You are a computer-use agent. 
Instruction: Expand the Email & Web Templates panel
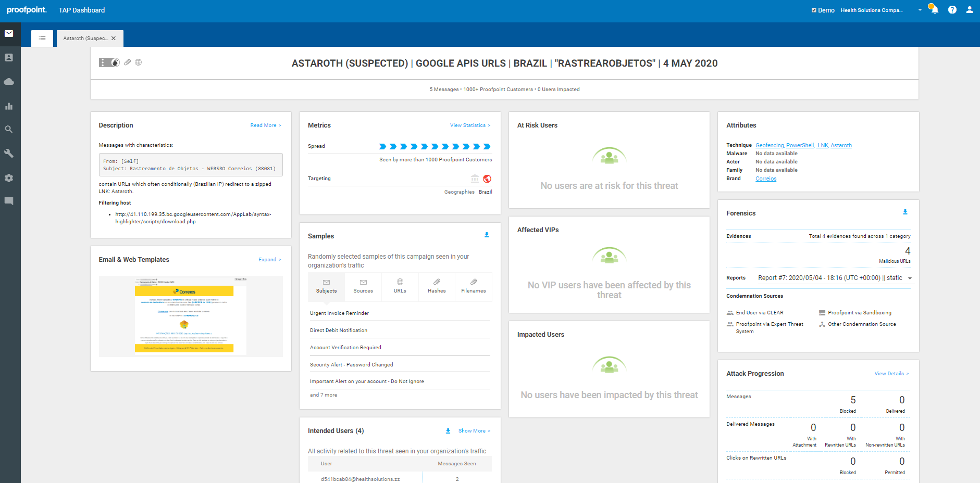(x=270, y=260)
